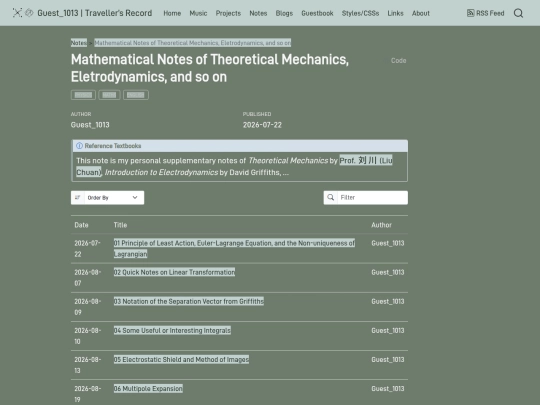The width and height of the screenshot is (540, 405).
Task: Click the date 2026-07-22 in the first table row
Action: [x=87, y=248]
